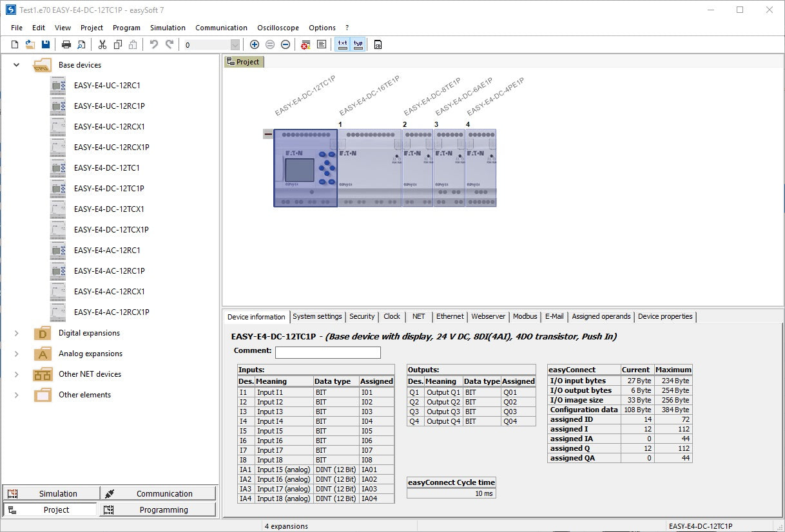The height and width of the screenshot is (532, 785).
Task: Switch to Simulation view button
Action: point(50,494)
